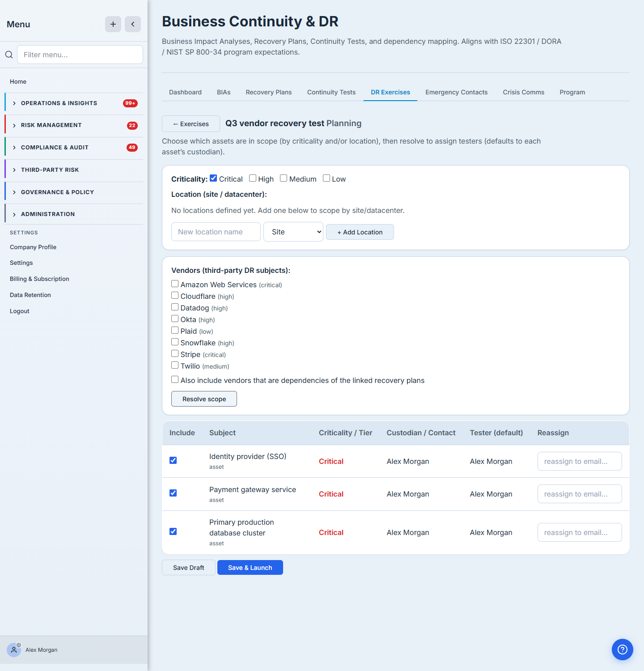Screen dimensions: 644x671
Task: Click the Save Draft button
Action: click(189, 568)
